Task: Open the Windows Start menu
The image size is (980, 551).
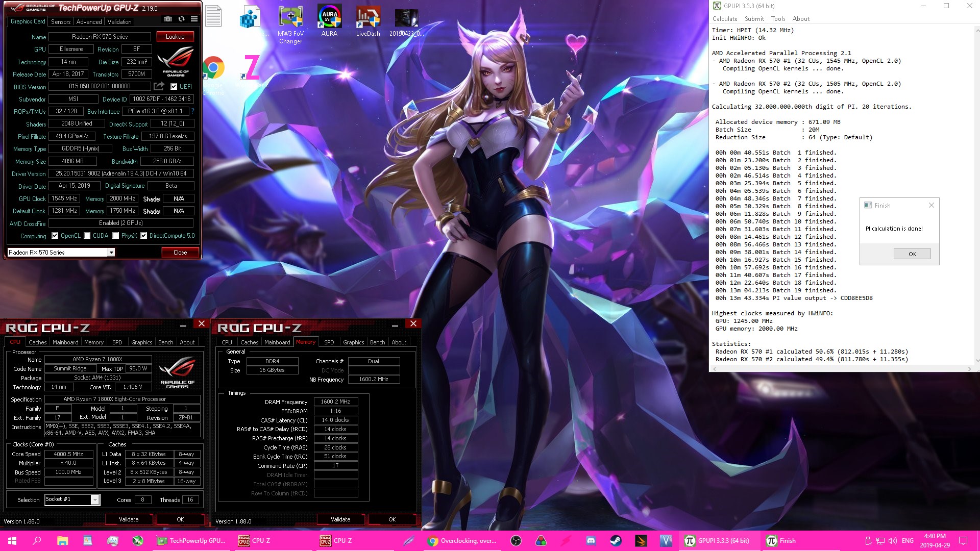Action: click(12, 541)
